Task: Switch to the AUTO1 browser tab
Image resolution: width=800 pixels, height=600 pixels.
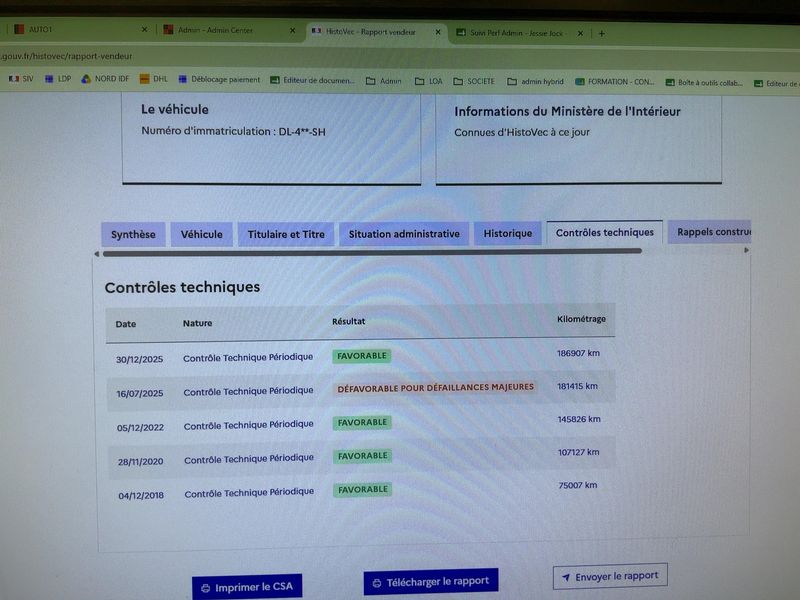Action: (77, 29)
